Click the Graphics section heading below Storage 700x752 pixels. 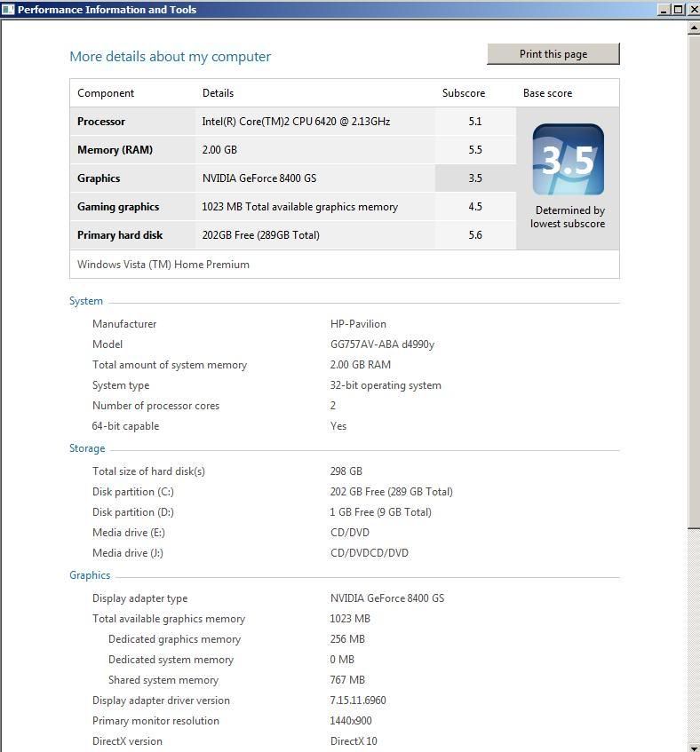click(x=90, y=575)
